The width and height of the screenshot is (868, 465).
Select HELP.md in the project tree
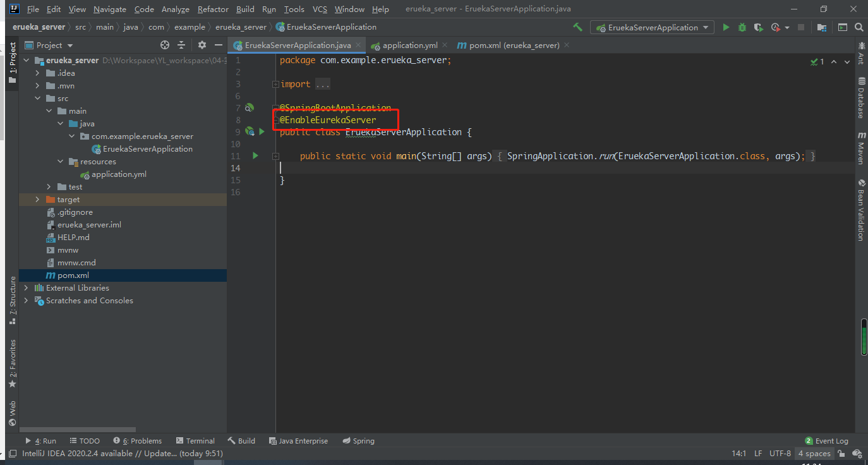[x=73, y=238]
